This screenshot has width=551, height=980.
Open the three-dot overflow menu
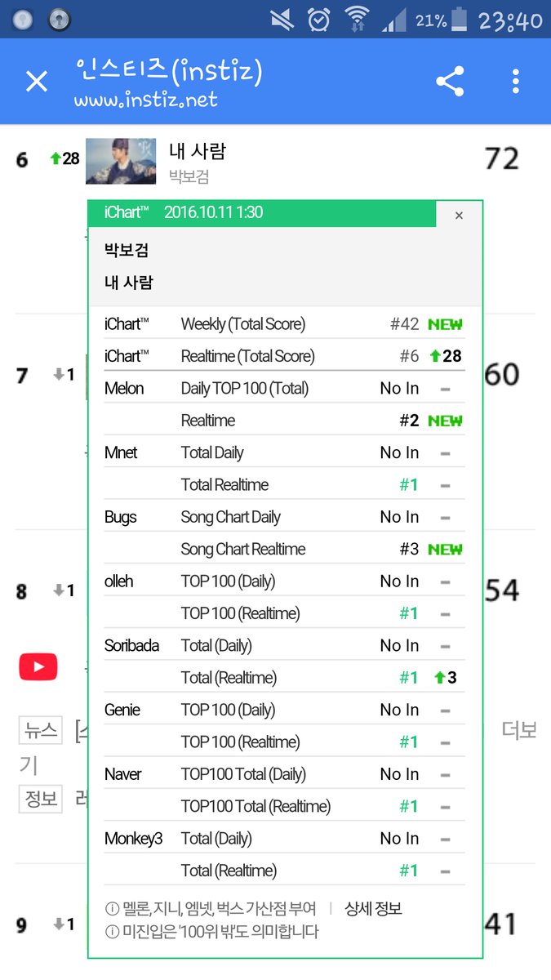[515, 82]
